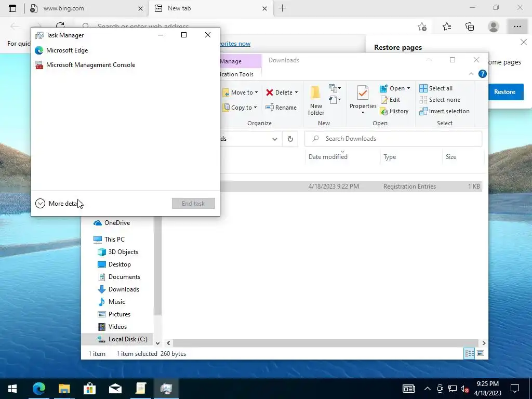Screen dimensions: 532x399
Task: Sort by Type column header
Action: 390,157
